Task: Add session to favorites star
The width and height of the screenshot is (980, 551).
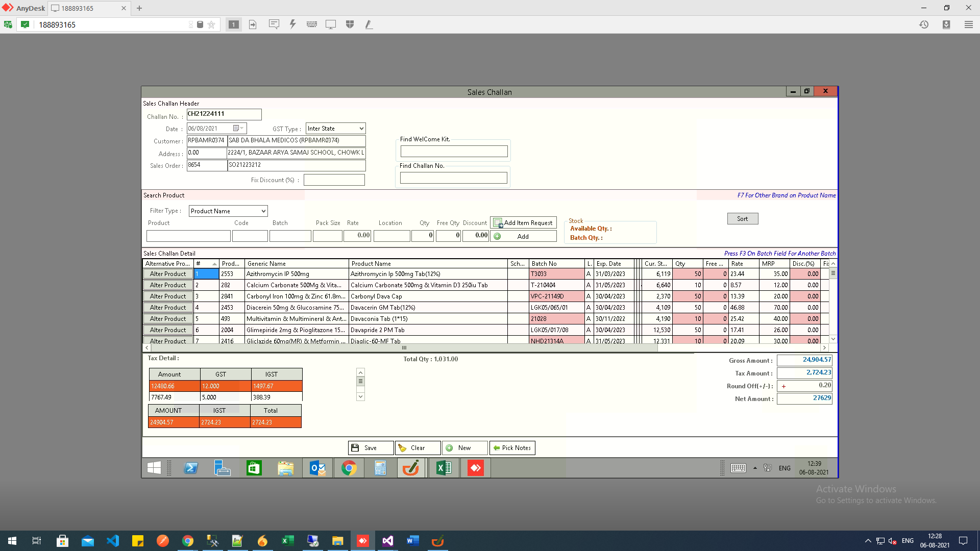Action: (211, 24)
